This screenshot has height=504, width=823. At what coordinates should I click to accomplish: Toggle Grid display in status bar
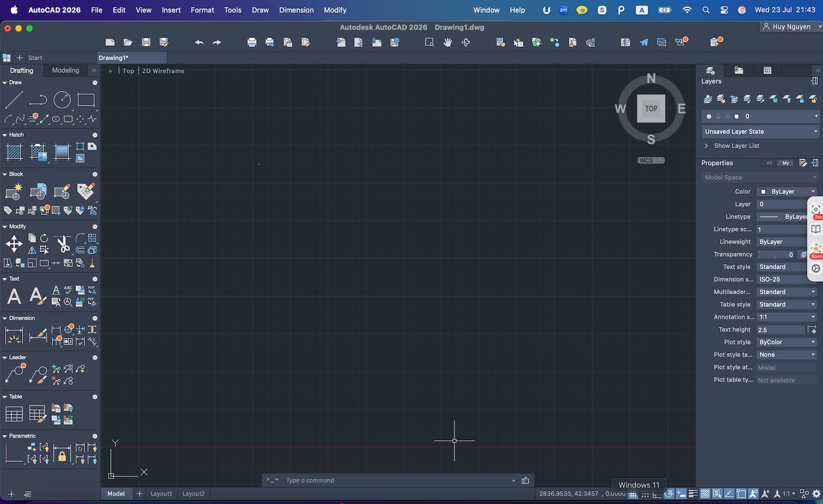[x=633, y=495]
